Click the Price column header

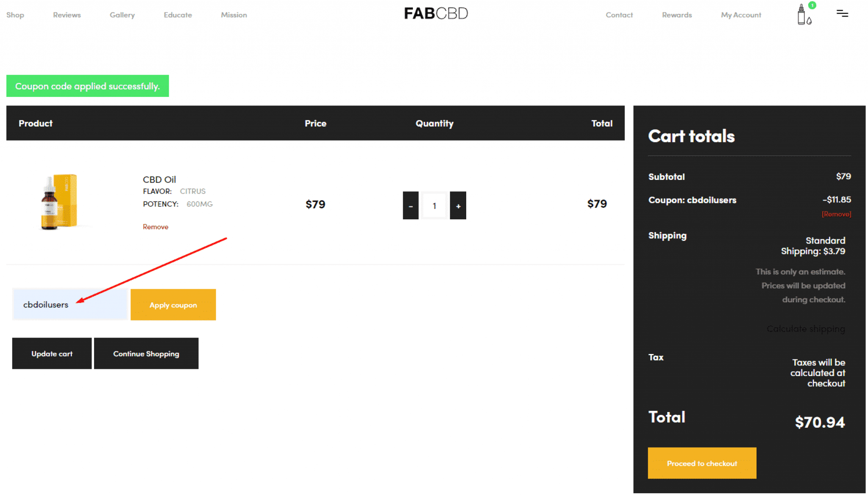tap(315, 123)
